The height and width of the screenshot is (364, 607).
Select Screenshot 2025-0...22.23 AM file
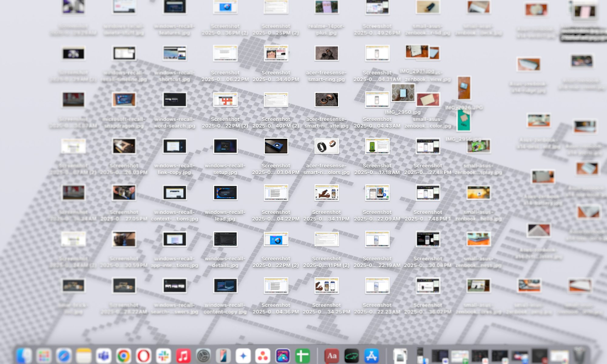[x=377, y=285]
